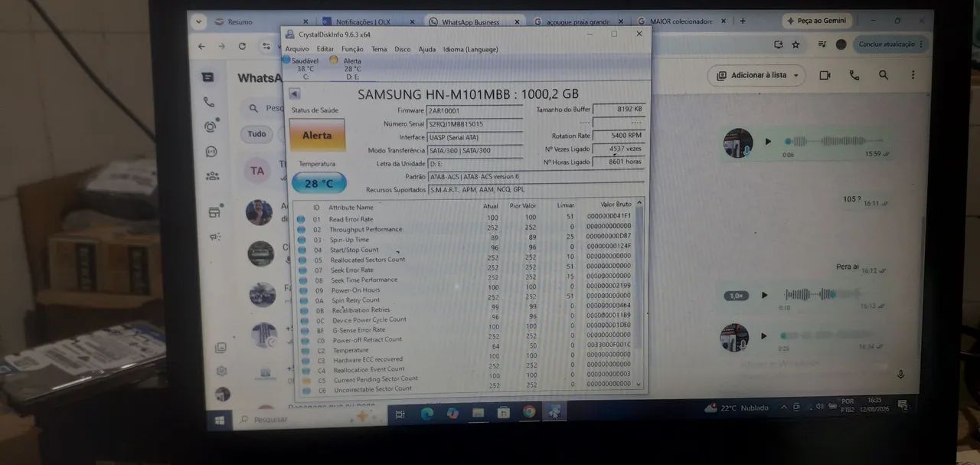Switch to Resumo browser tab
Screen dimensions: 980x465
pos(260,22)
